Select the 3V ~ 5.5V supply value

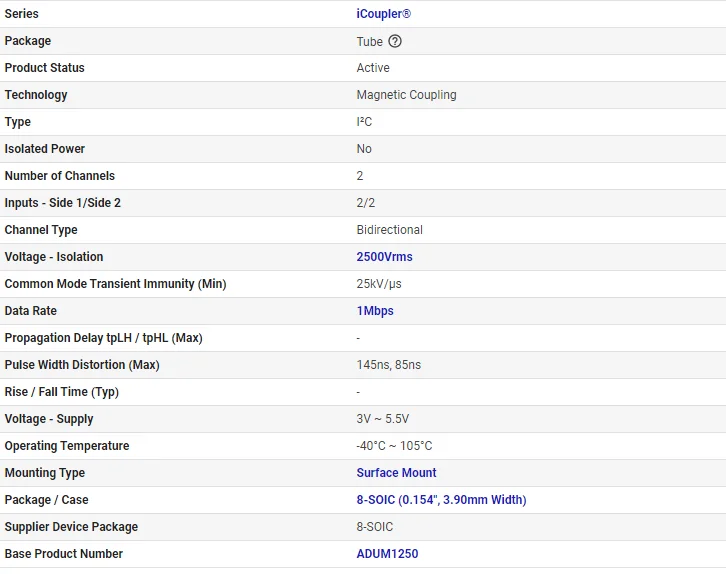click(382, 419)
